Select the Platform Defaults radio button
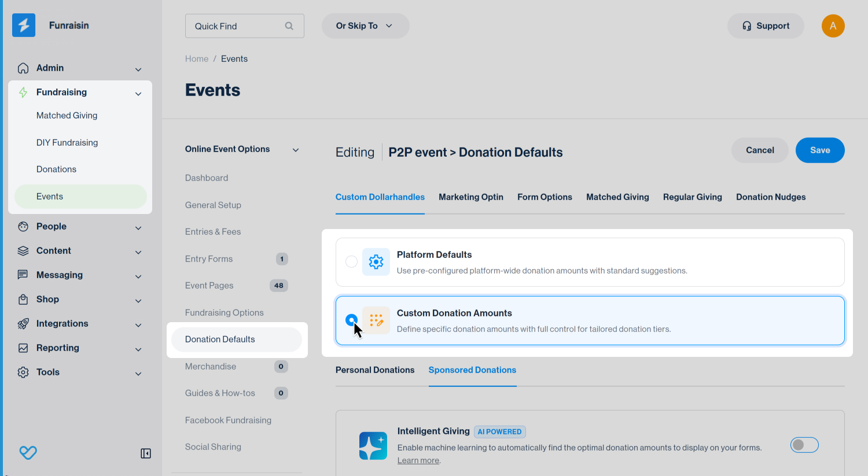 pyautogui.click(x=351, y=262)
